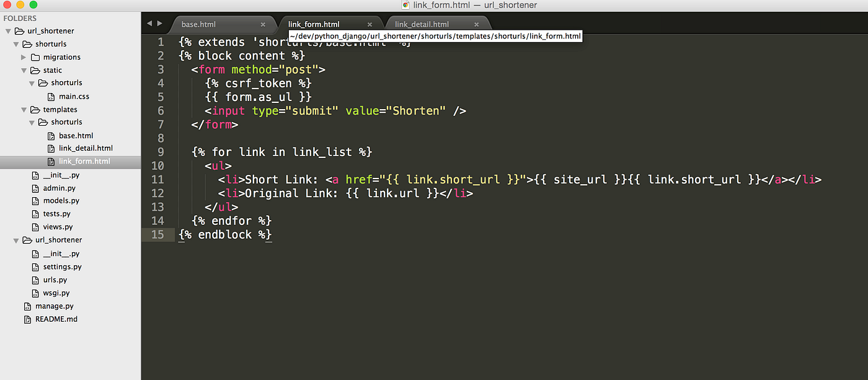This screenshot has width=868, height=380.
Task: Click line number 15 in the gutter
Action: click(157, 234)
